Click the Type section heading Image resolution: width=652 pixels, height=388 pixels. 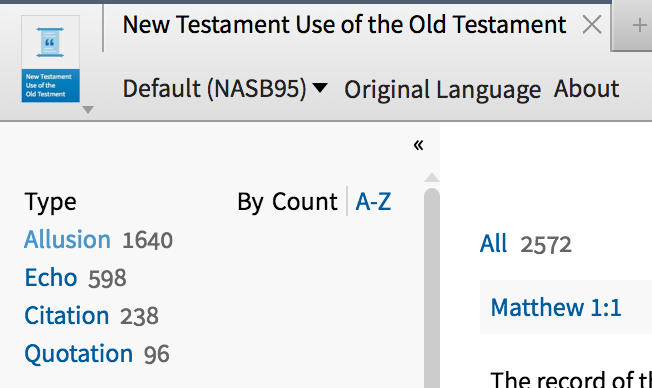[x=50, y=202]
